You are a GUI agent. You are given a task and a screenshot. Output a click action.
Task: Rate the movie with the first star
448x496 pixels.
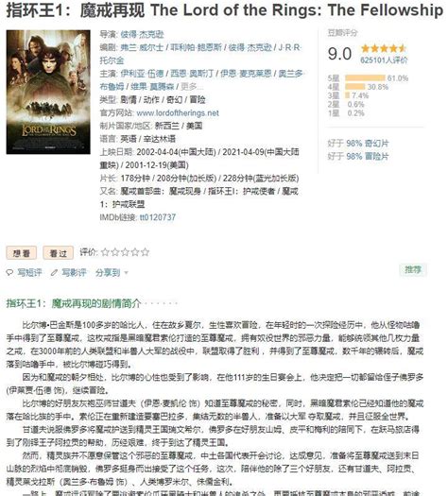pyautogui.click(x=105, y=252)
